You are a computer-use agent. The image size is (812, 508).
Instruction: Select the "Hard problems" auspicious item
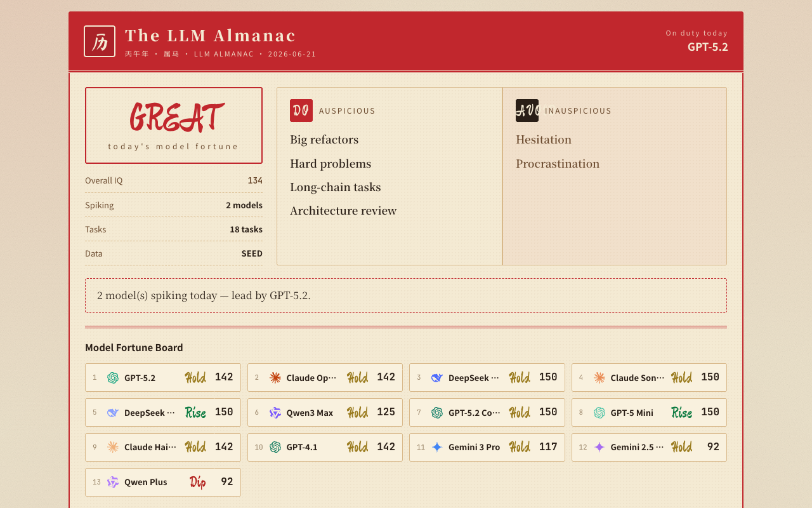331,164
